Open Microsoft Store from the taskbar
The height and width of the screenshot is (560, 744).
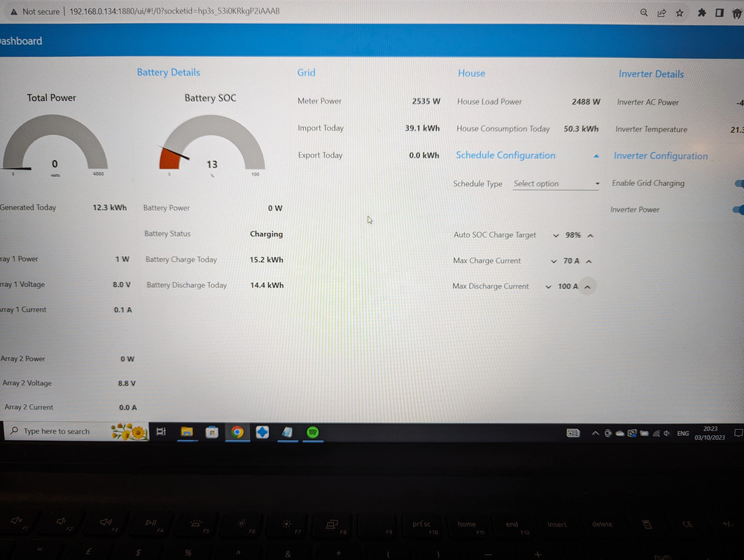211,432
